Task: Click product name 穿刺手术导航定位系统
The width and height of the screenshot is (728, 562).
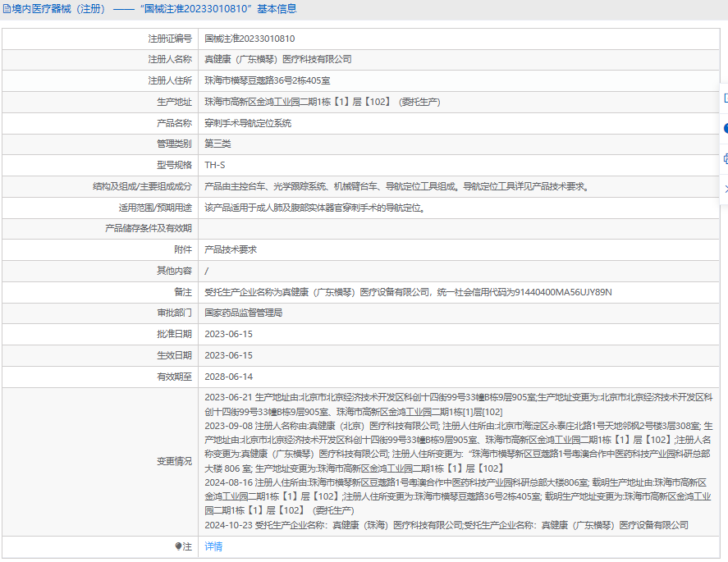Action: pyautogui.click(x=248, y=123)
